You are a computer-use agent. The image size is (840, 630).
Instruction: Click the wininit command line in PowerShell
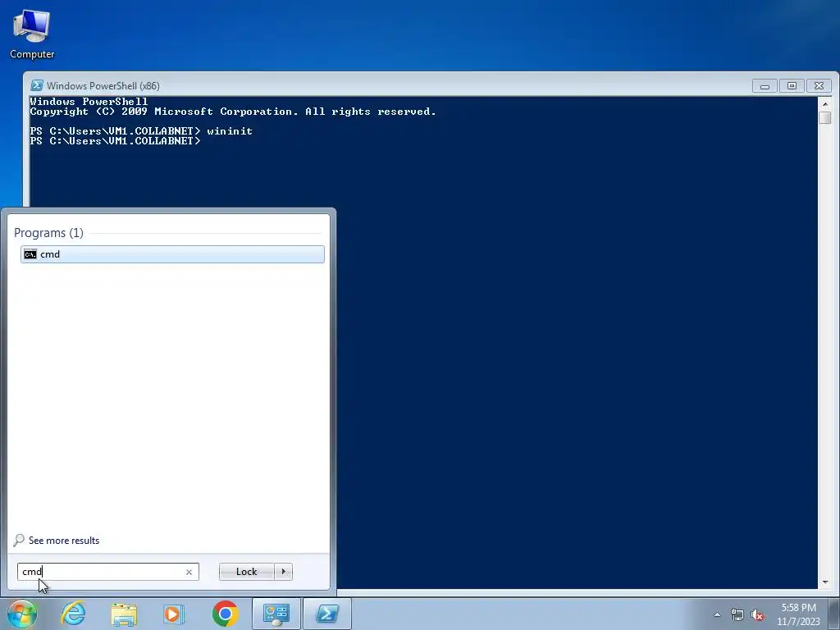pos(141,130)
